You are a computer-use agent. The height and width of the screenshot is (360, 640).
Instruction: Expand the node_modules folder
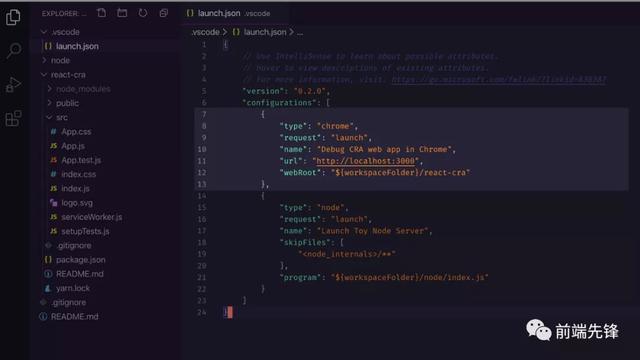pyautogui.click(x=83, y=89)
